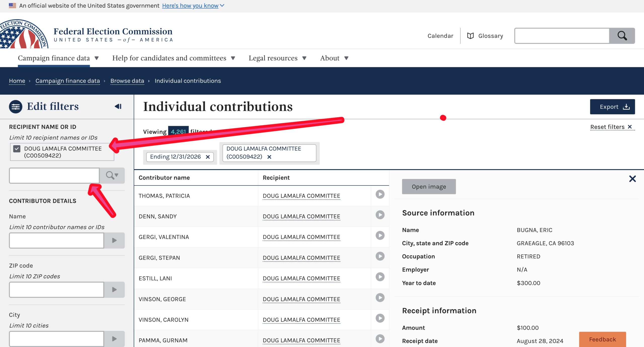The image size is (644, 347).
Task: Remove DOUG LAMALFA COMMITTEE filter tag
Action: click(269, 157)
